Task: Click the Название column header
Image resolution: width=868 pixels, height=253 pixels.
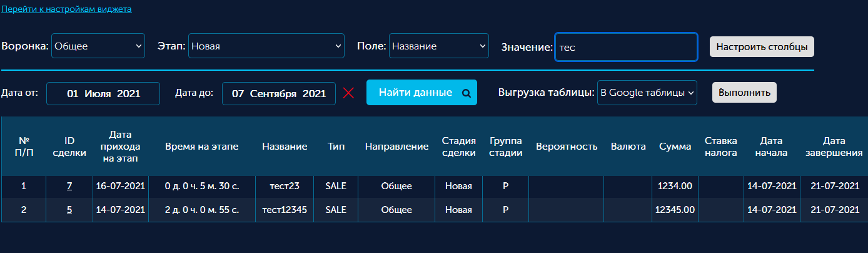Action: (285, 147)
